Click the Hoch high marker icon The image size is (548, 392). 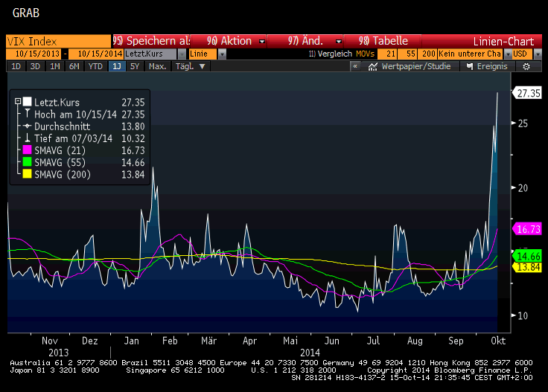coord(28,113)
